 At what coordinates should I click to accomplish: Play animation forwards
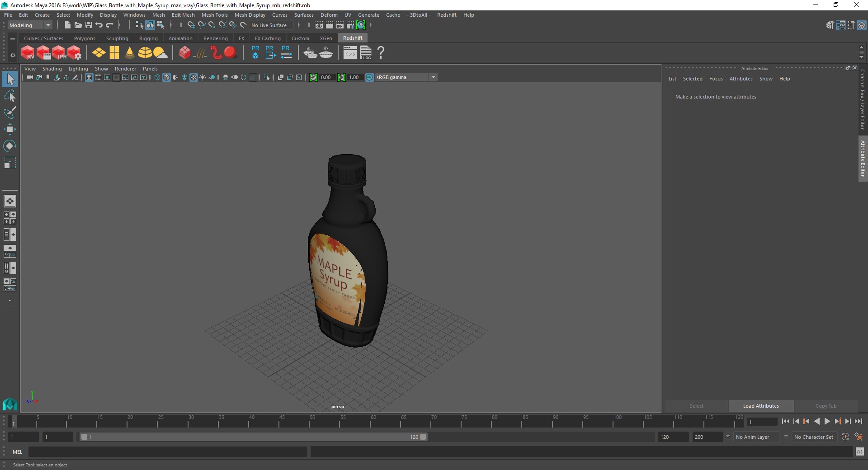coord(827,421)
